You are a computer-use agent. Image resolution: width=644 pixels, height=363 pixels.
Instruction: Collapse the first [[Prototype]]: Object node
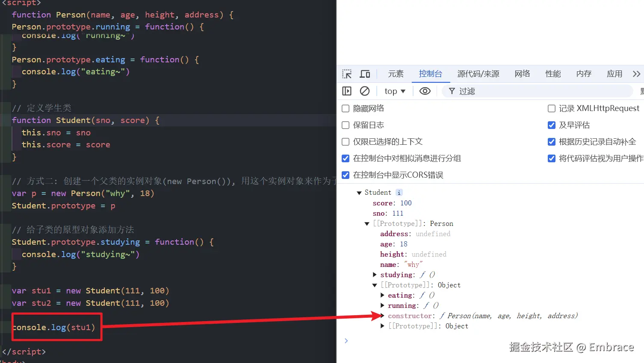coord(375,285)
